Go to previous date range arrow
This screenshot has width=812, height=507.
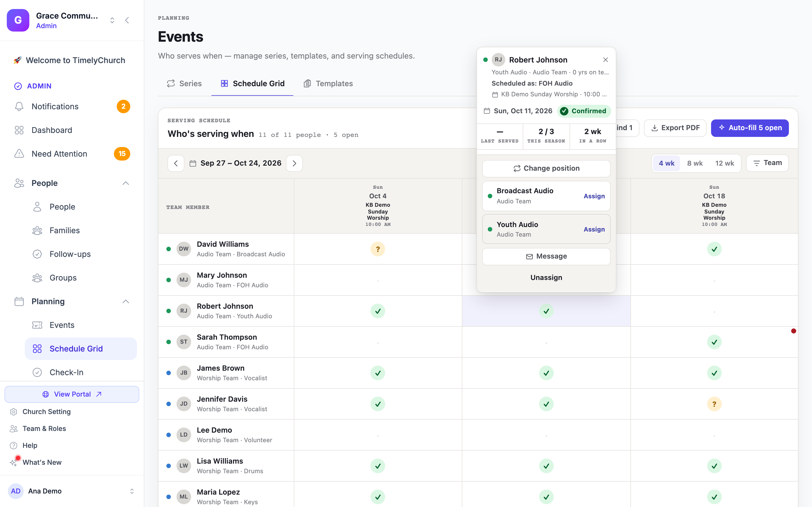click(x=176, y=163)
